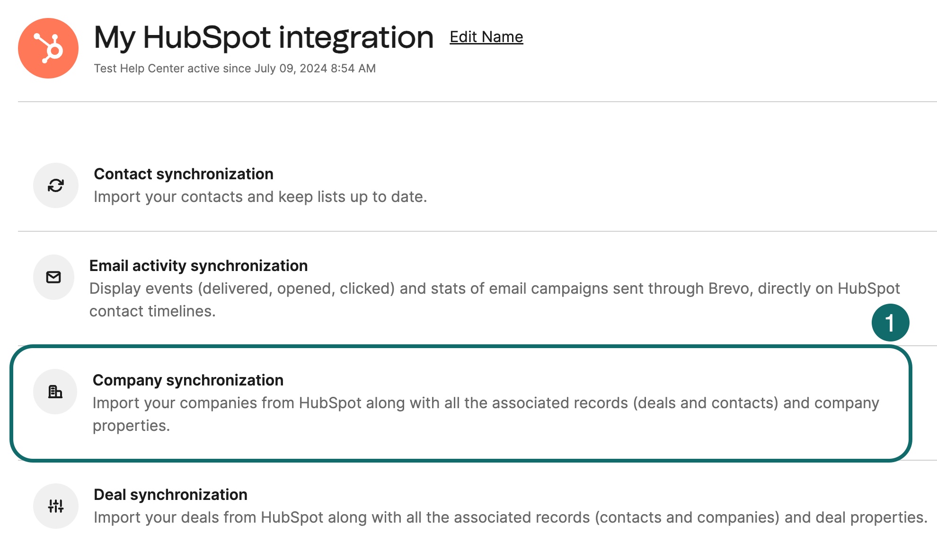
Task: Select the Email activity synchronization label
Action: pyautogui.click(x=199, y=265)
